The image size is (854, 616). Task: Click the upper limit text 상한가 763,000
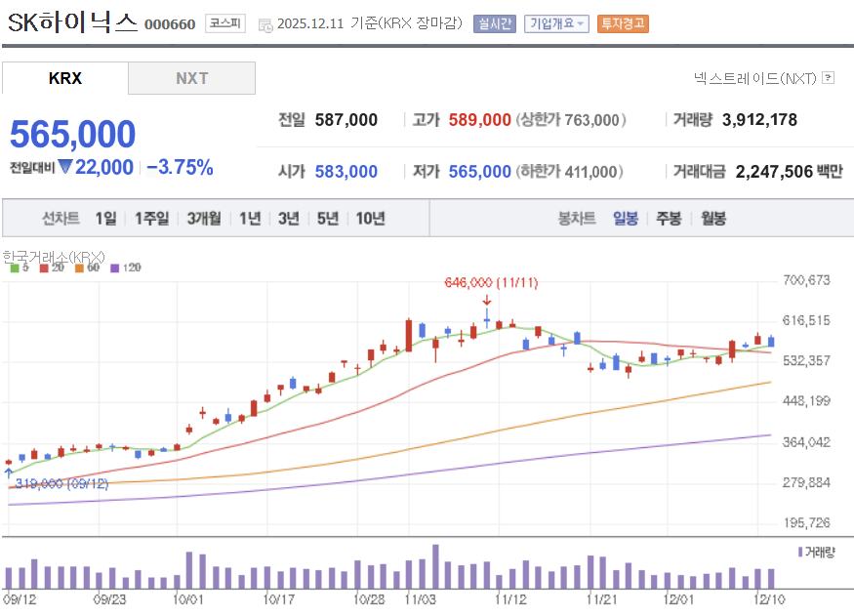pos(571,120)
